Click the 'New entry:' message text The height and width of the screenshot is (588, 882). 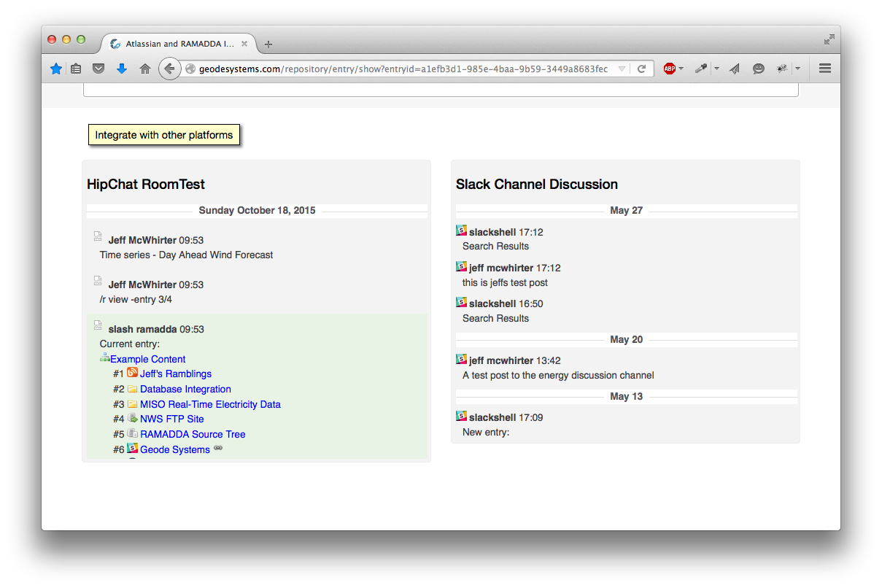click(486, 432)
